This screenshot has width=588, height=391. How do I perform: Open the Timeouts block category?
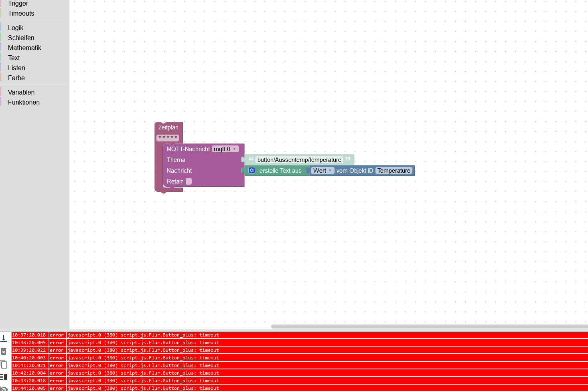(21, 13)
